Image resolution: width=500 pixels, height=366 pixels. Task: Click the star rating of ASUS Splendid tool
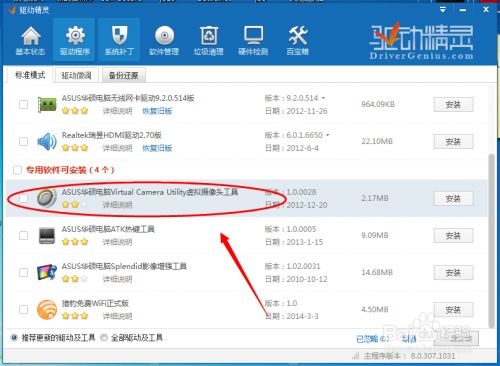75,278
